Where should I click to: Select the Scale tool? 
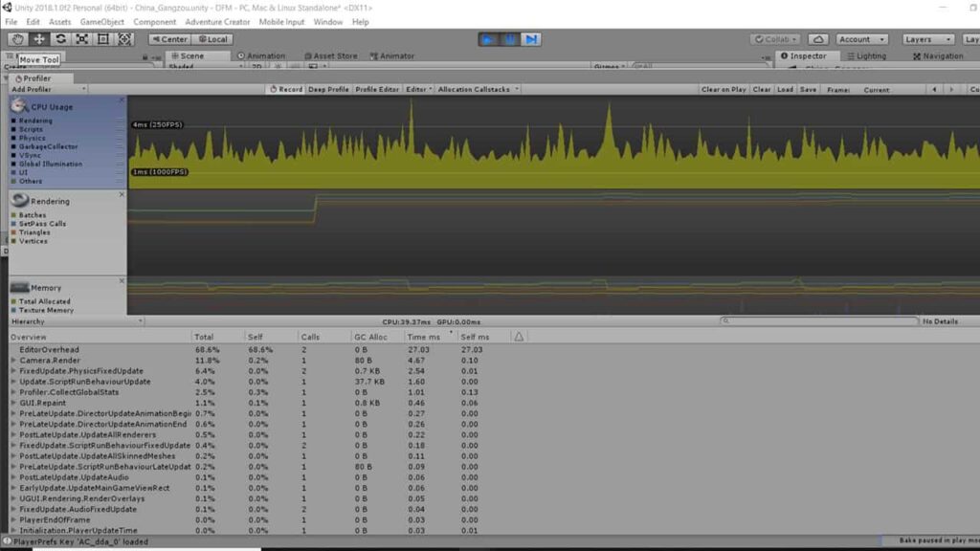click(82, 38)
